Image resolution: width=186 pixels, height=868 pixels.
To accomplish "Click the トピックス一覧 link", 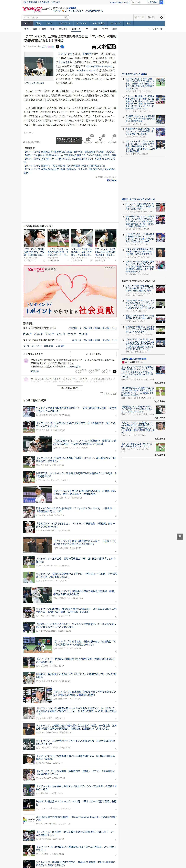I will [x=156, y=29].
